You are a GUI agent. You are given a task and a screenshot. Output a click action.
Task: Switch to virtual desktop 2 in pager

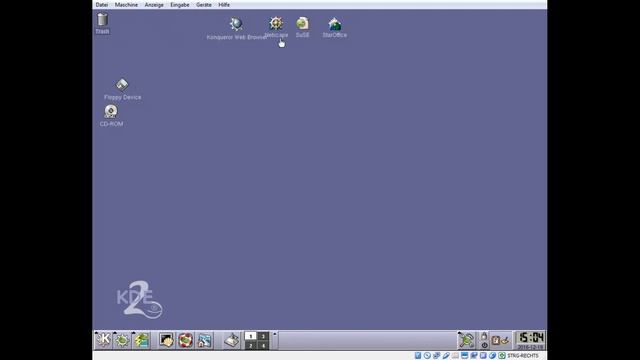point(251,345)
